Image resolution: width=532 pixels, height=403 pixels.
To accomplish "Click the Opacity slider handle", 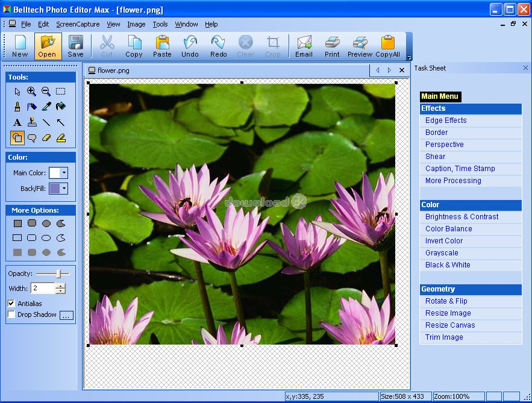I will click(58, 274).
